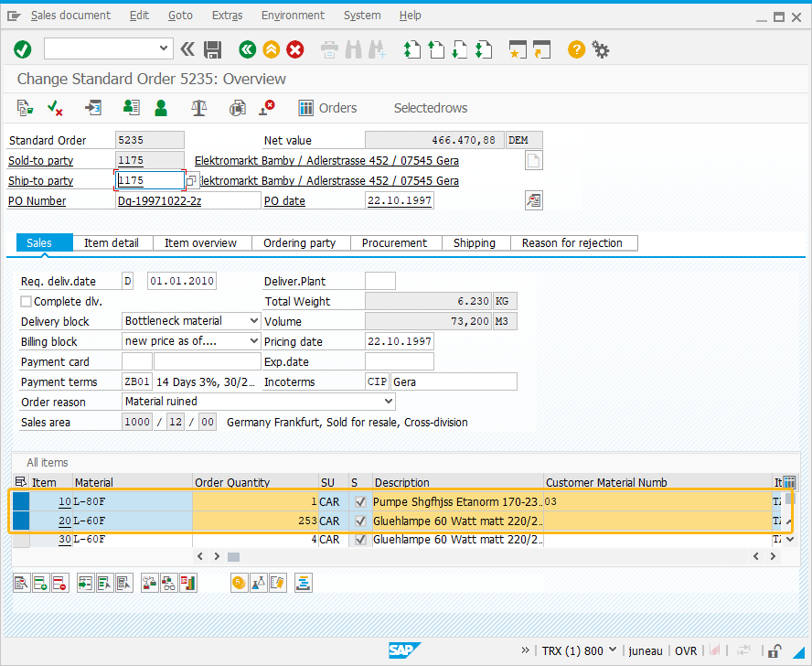Open the value help beside Ship-to party field
The image size is (812, 666).
coord(192,180)
